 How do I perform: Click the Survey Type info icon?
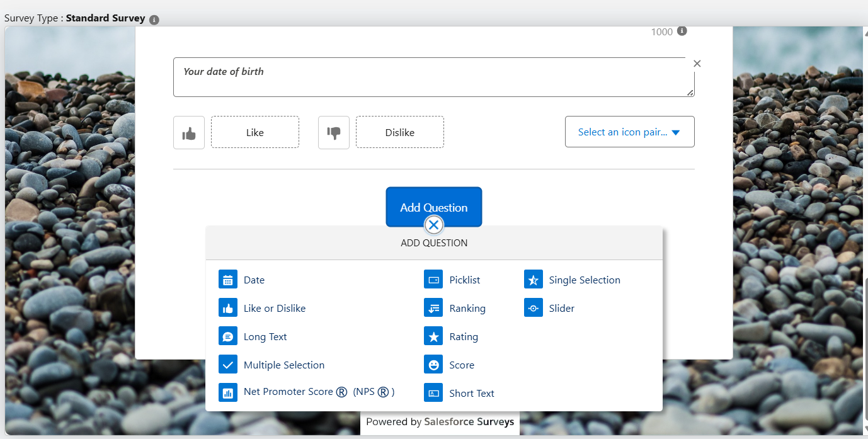[x=154, y=18]
